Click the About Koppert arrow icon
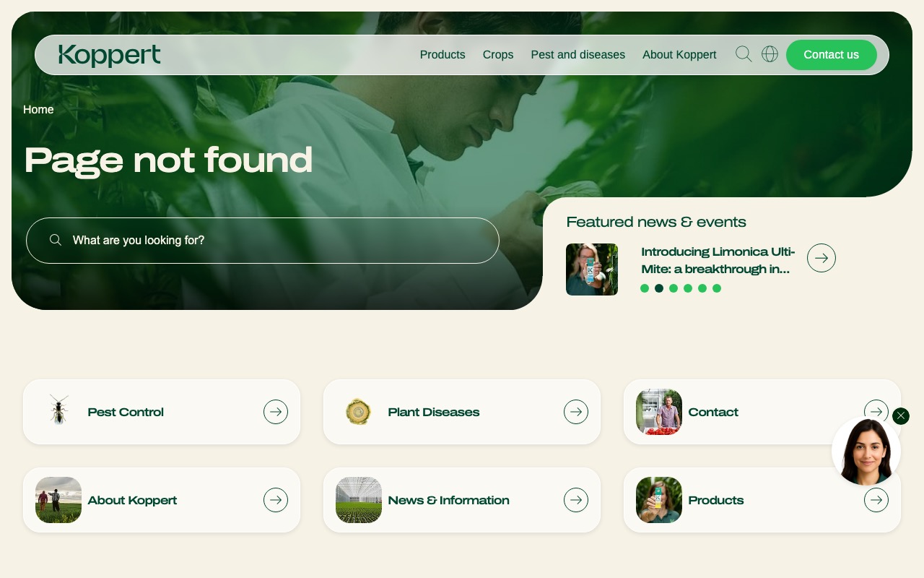The width and height of the screenshot is (924, 578). (x=276, y=500)
